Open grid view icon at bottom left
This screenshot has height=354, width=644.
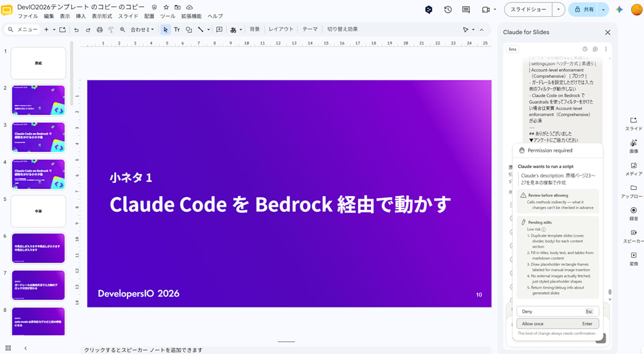pos(8,348)
